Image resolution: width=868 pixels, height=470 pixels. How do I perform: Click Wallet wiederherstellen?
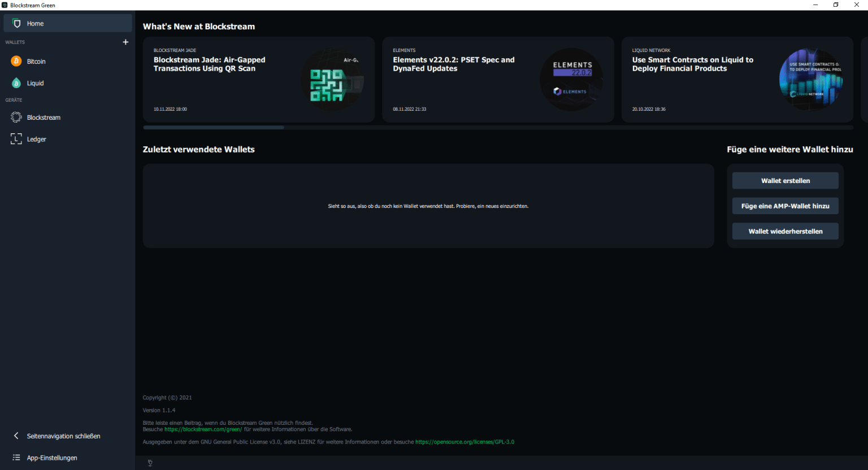(785, 231)
